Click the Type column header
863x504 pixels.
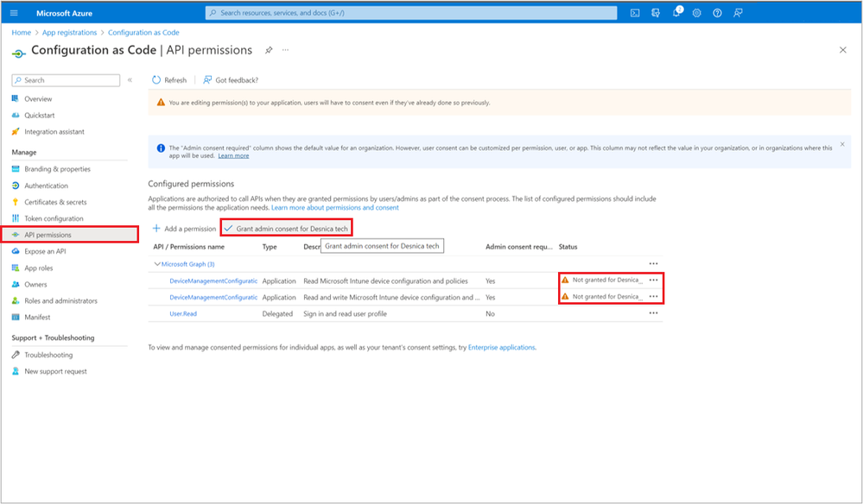270,247
